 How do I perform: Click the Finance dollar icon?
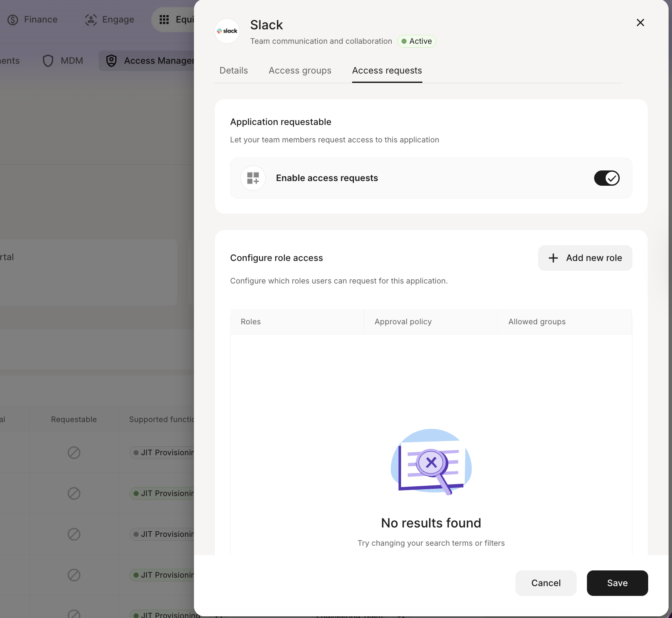coord(13,20)
